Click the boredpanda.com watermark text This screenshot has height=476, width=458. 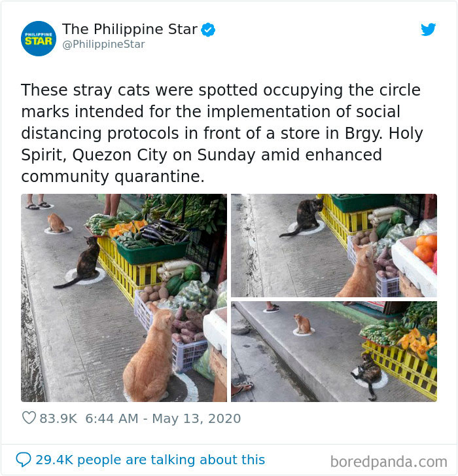[x=389, y=462]
